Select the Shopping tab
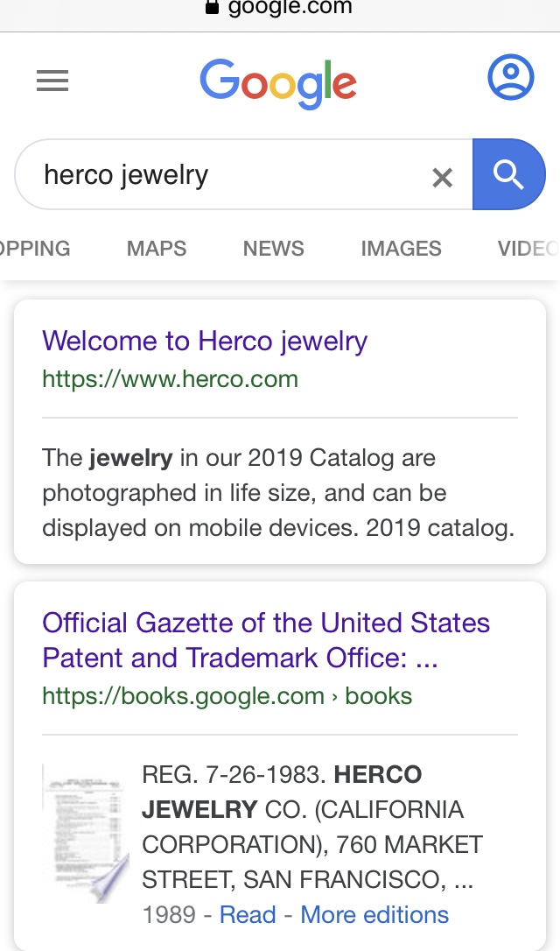The height and width of the screenshot is (951, 560). pyautogui.click(x=35, y=249)
